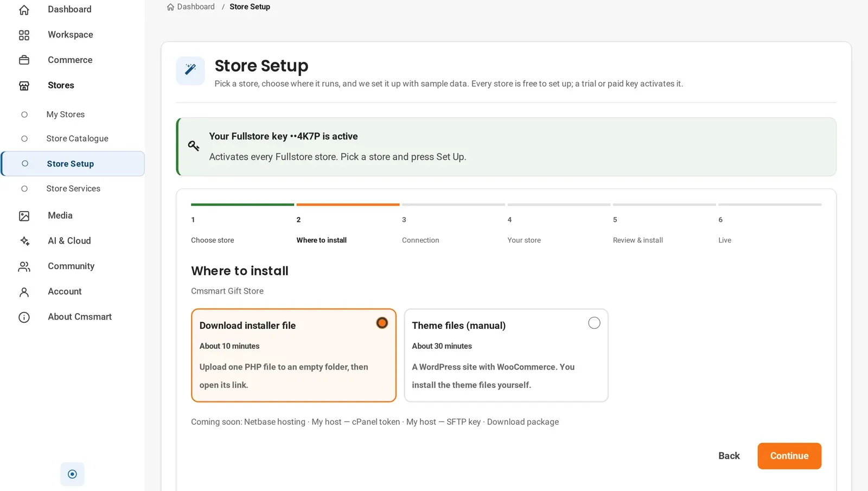
Task: Click the AI & Cloud sparkle icon
Action: pos(24,241)
